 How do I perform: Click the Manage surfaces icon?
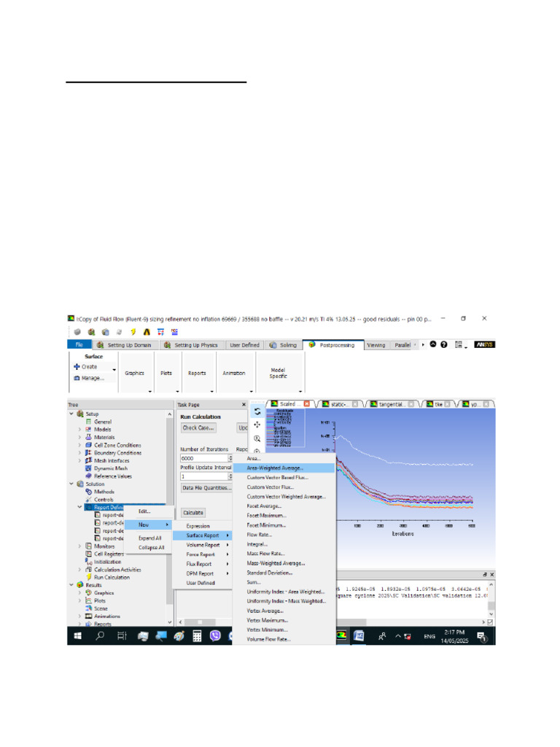coord(77,378)
